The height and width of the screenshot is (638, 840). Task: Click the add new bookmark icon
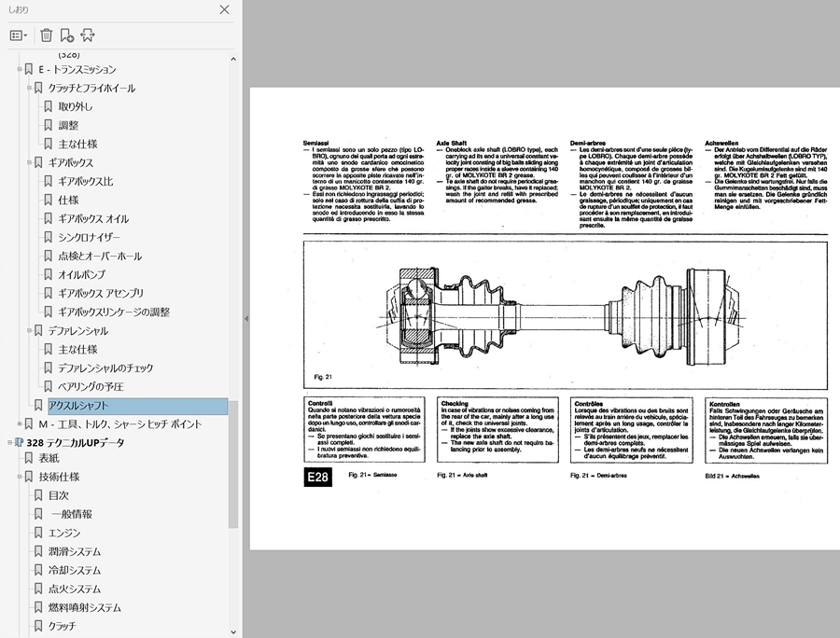pyautogui.click(x=67, y=35)
